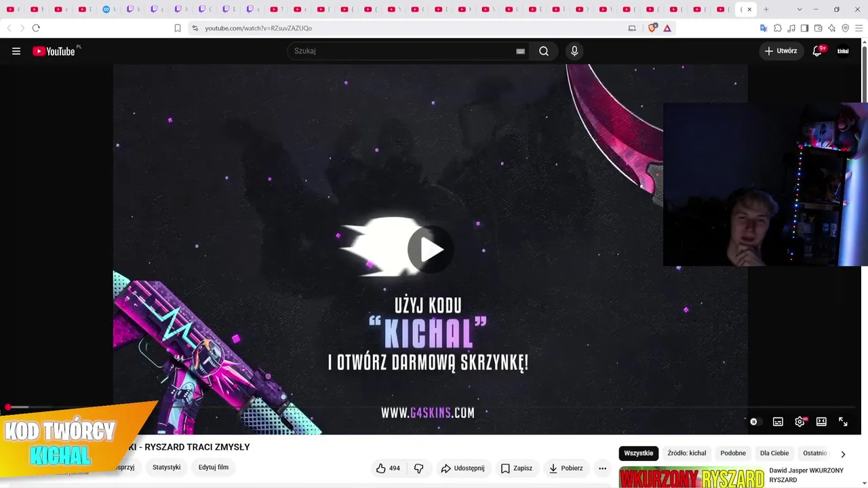Click the Edytuj film button

tap(214, 467)
